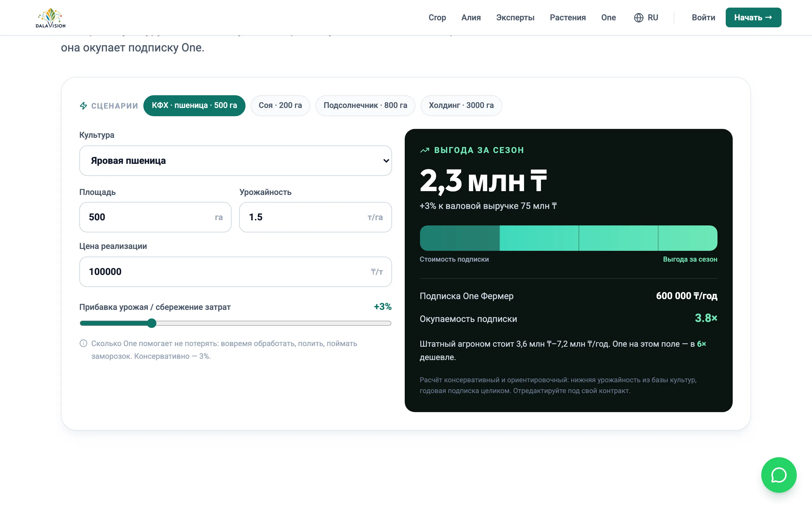
Task: Click the Подписка One Фермер label
Action: [466, 296]
